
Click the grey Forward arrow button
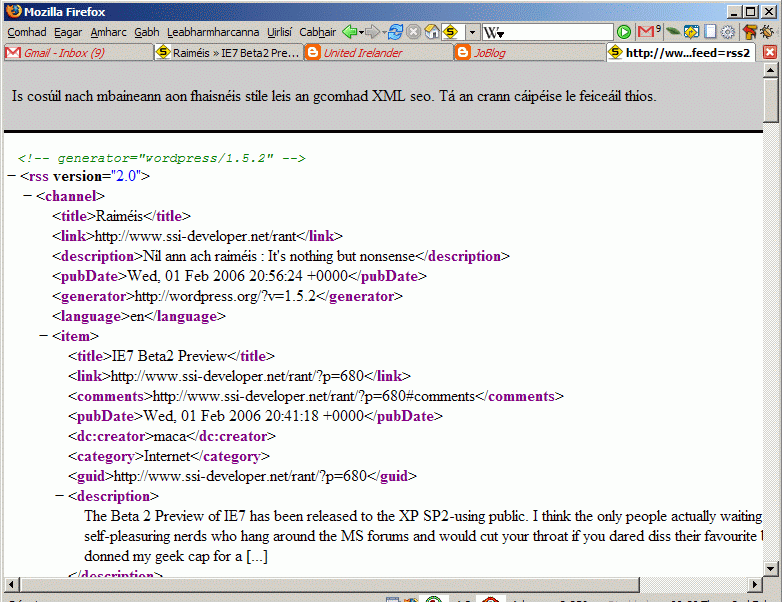click(372, 32)
